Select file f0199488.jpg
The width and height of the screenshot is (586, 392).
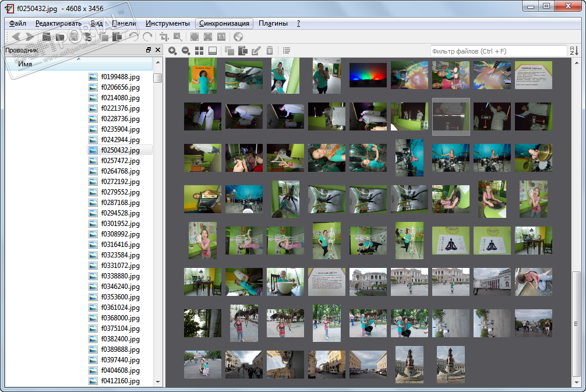(120, 77)
